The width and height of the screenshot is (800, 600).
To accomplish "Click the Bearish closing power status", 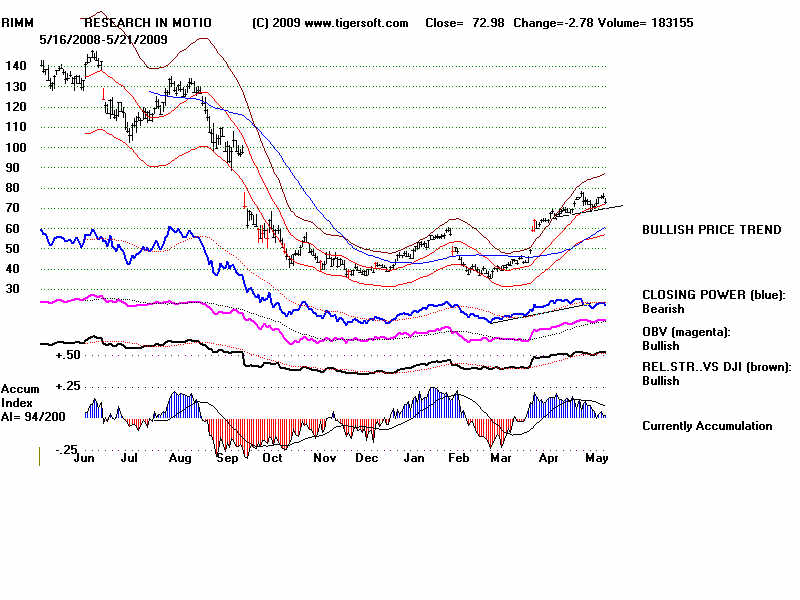I will (664, 309).
